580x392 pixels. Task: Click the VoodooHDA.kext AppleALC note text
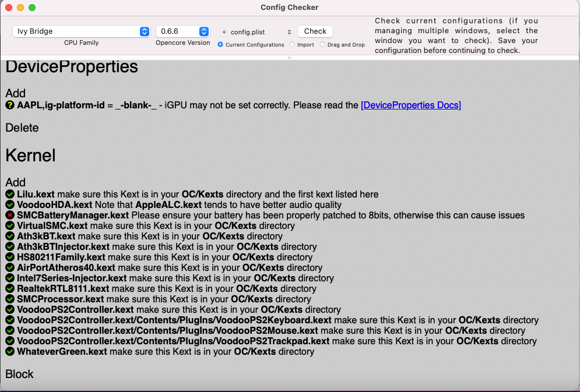click(x=179, y=204)
